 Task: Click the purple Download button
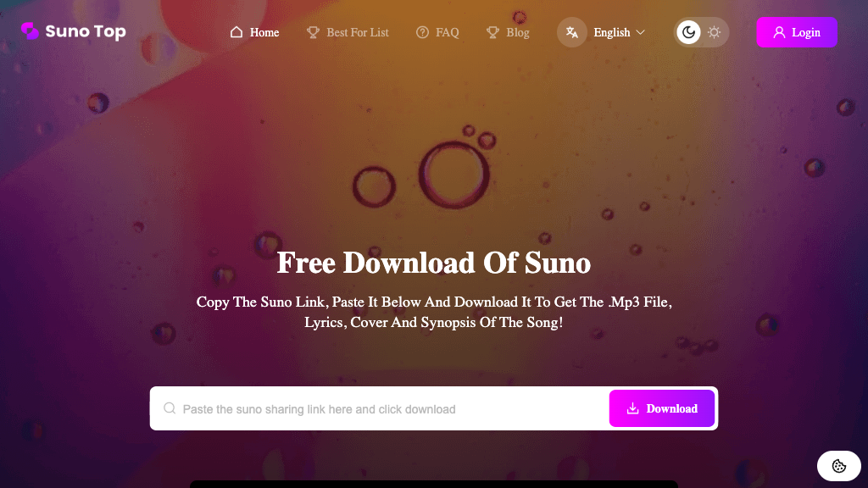[661, 408]
